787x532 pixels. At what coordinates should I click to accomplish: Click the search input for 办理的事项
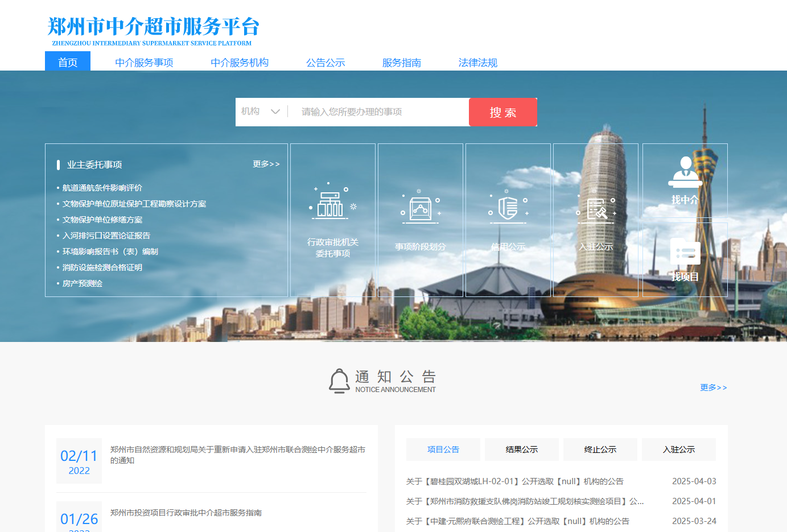[x=381, y=112]
